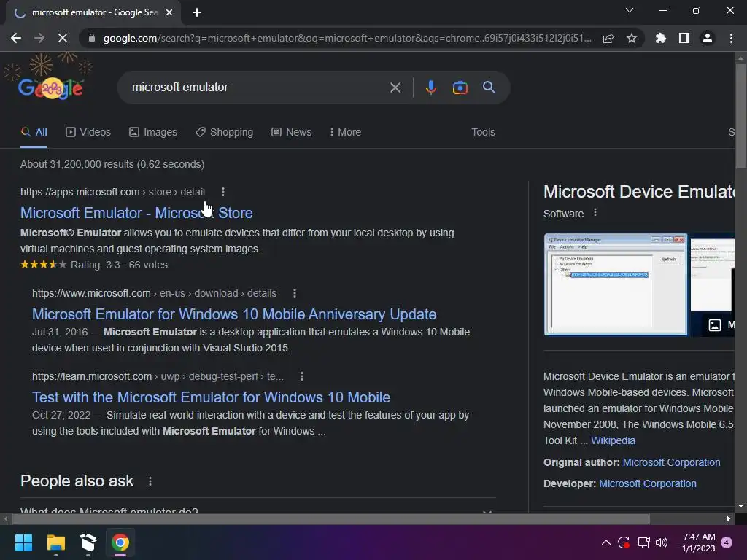The height and width of the screenshot is (560, 747).
Task: Open a new browser tab
Action: (x=197, y=12)
